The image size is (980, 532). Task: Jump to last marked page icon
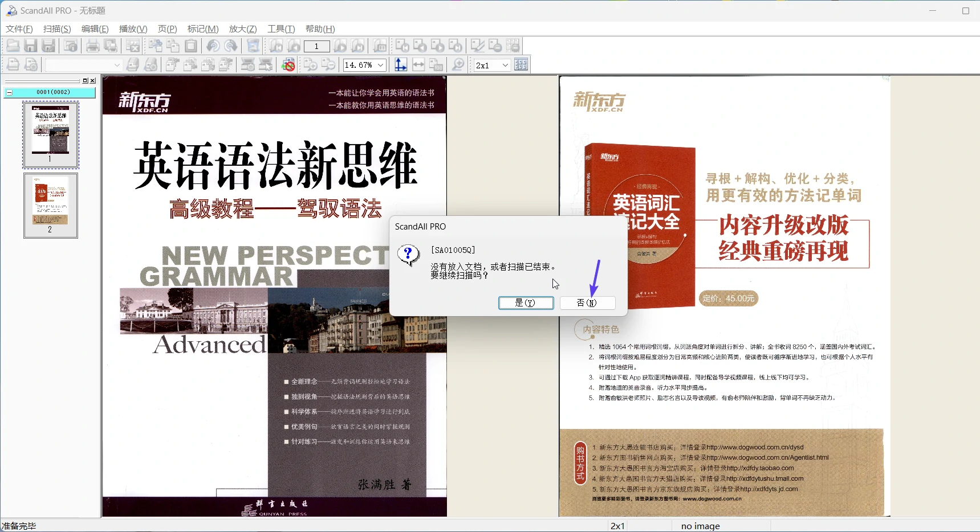click(456, 46)
